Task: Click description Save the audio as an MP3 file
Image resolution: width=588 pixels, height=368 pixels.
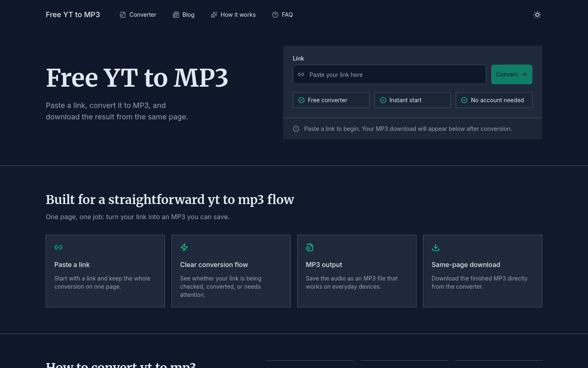Action: 352,283
